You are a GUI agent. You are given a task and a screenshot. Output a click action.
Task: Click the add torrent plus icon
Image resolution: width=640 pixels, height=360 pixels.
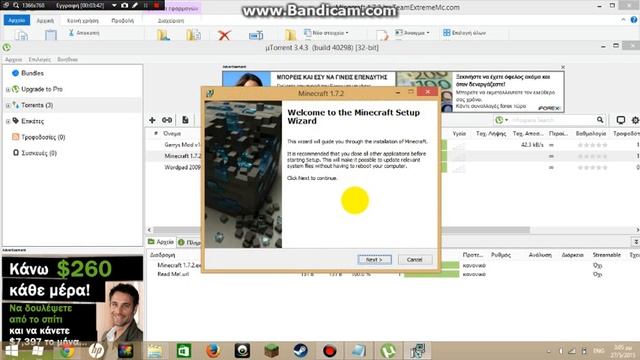point(152,120)
